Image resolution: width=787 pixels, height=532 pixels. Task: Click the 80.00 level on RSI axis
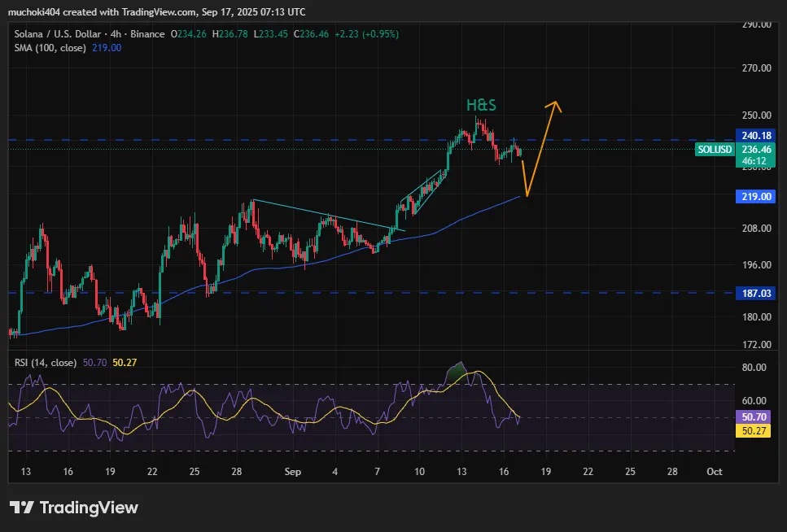point(756,367)
